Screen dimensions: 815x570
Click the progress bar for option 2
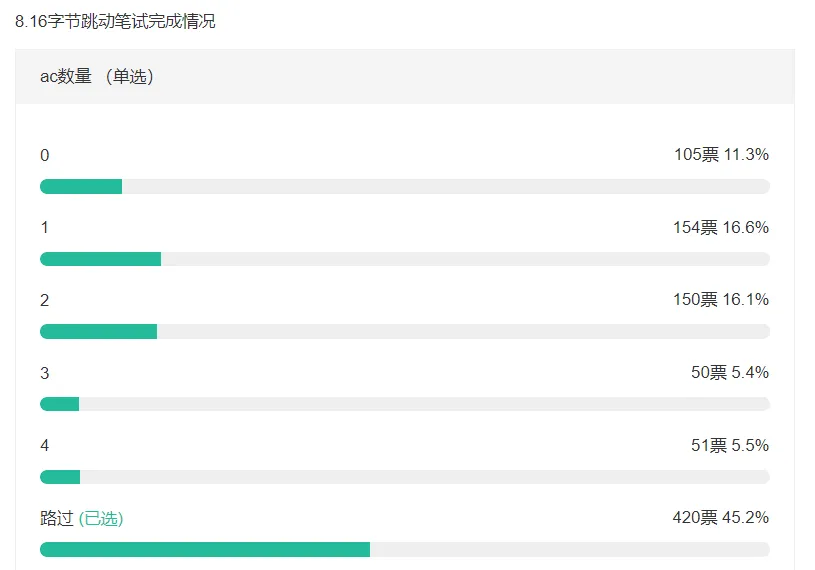coord(405,332)
